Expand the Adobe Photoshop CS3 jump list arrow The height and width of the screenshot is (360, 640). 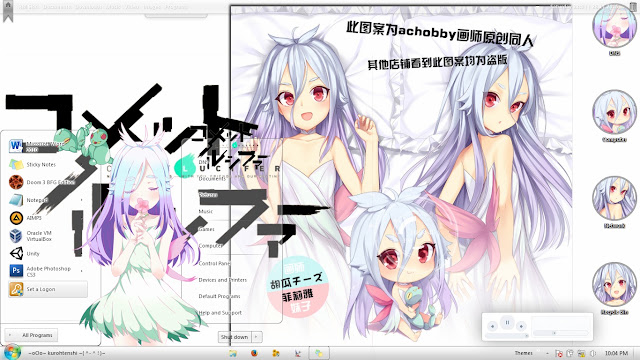(82, 271)
